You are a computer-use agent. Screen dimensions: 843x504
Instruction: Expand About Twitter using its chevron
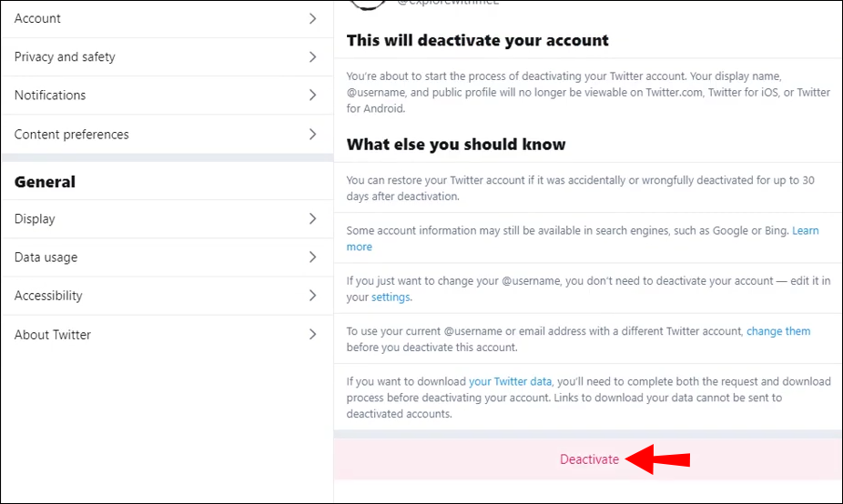(x=312, y=335)
